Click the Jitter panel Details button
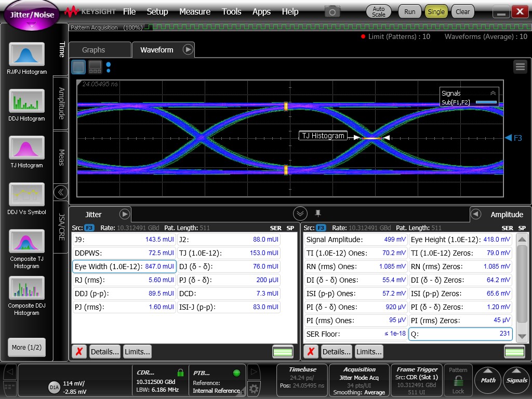The image size is (532, 399). pyautogui.click(x=104, y=352)
